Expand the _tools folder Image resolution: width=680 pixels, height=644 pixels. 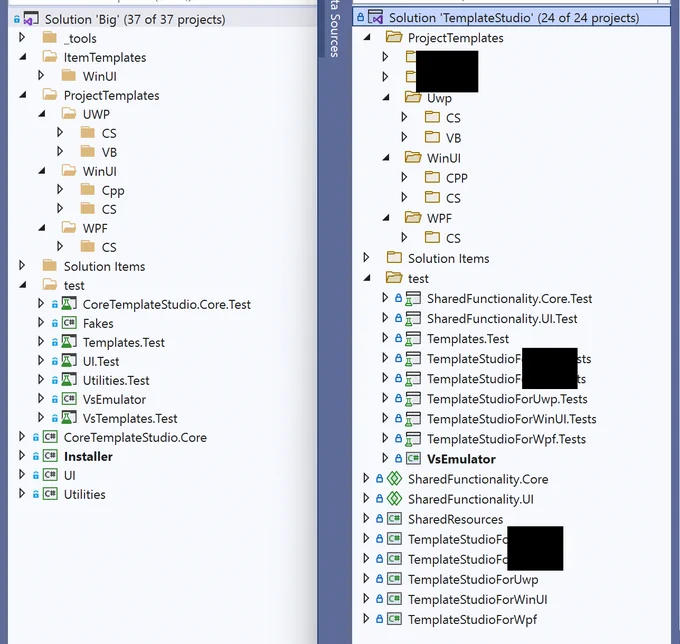[x=22, y=38]
